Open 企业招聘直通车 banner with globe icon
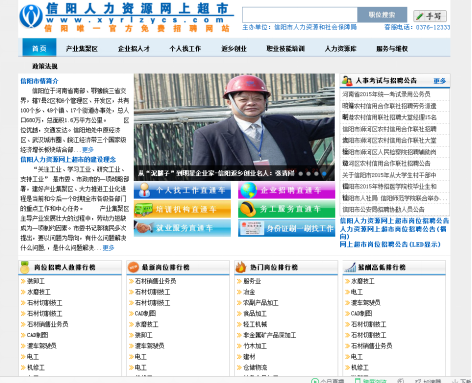The width and height of the screenshot is (472, 383). [x=286, y=190]
